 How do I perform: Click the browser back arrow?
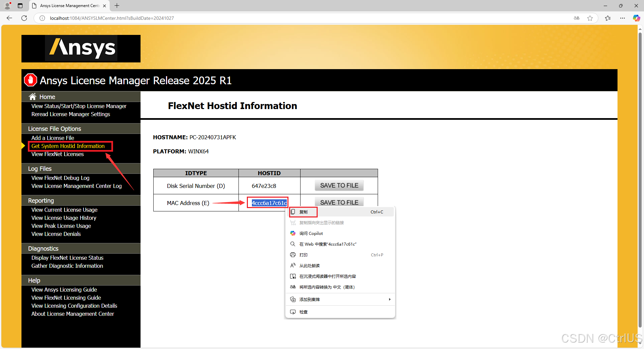[9, 18]
